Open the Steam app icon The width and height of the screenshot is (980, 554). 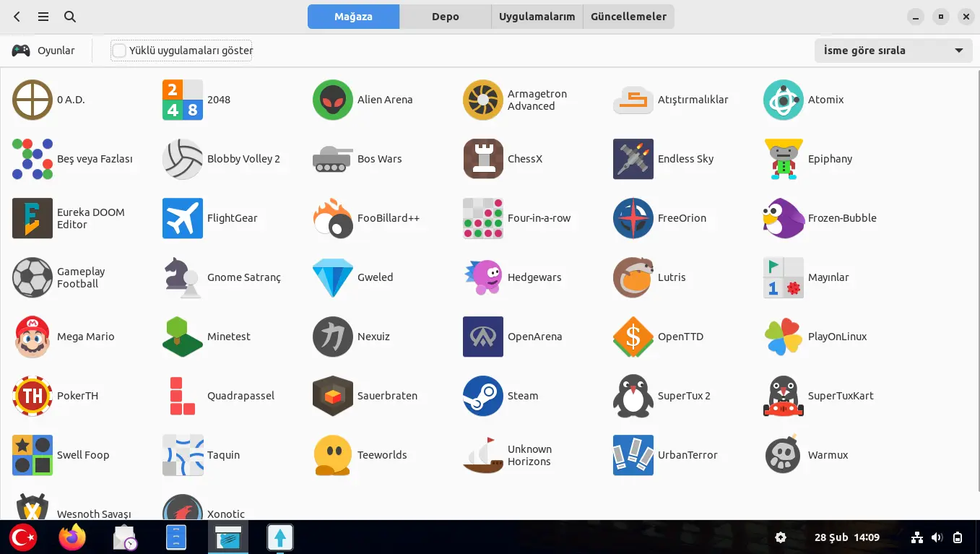[x=483, y=396]
